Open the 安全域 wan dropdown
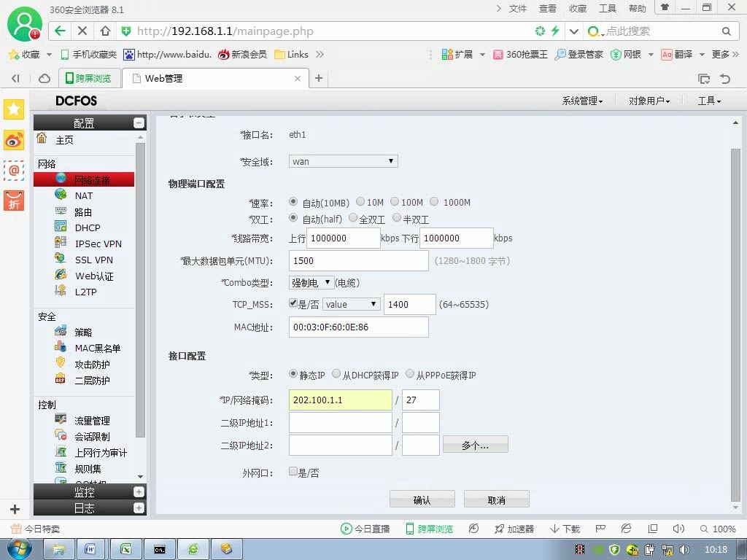This screenshot has height=560, width=747. point(343,161)
